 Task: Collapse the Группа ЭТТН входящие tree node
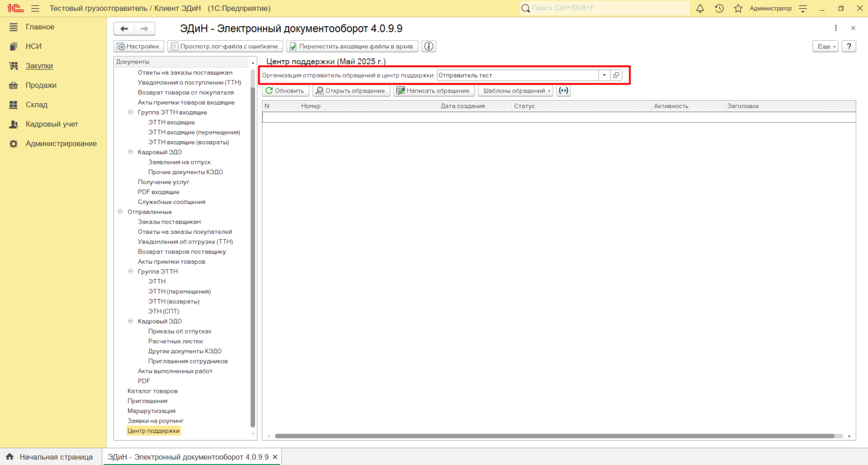(x=130, y=112)
